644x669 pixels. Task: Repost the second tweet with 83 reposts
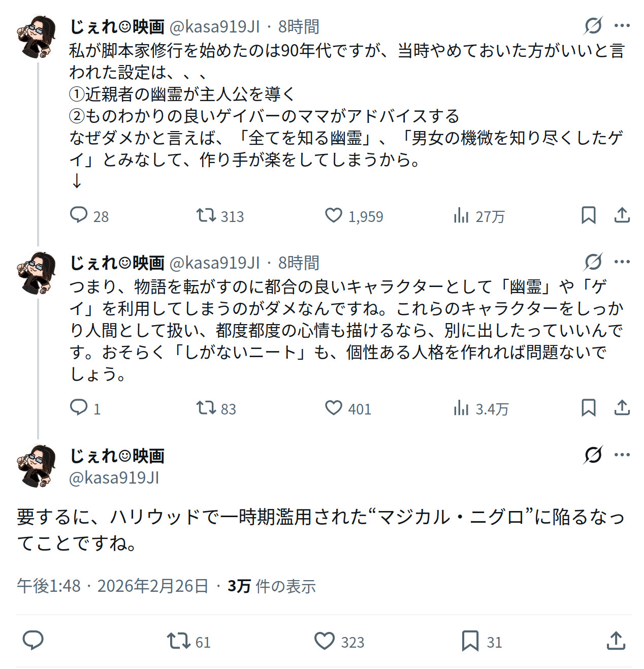click(x=206, y=408)
